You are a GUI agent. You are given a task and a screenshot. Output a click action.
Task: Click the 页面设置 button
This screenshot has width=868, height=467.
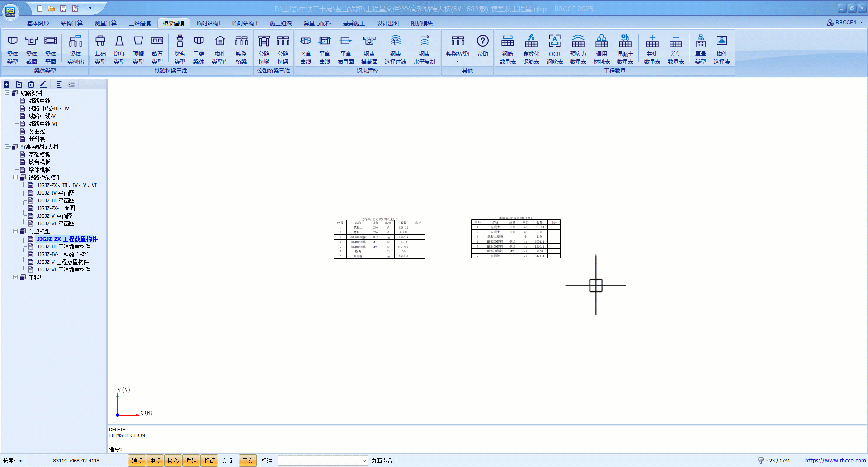coord(382,461)
